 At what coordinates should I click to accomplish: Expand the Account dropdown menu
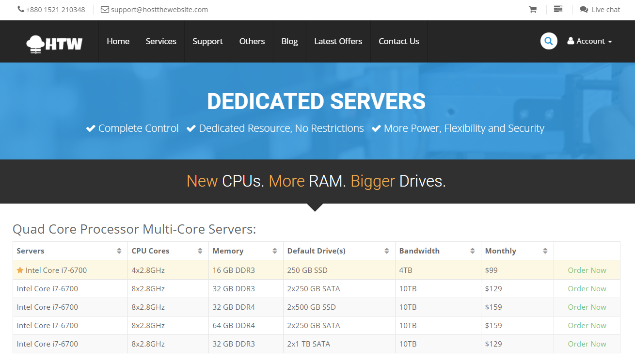(x=589, y=41)
